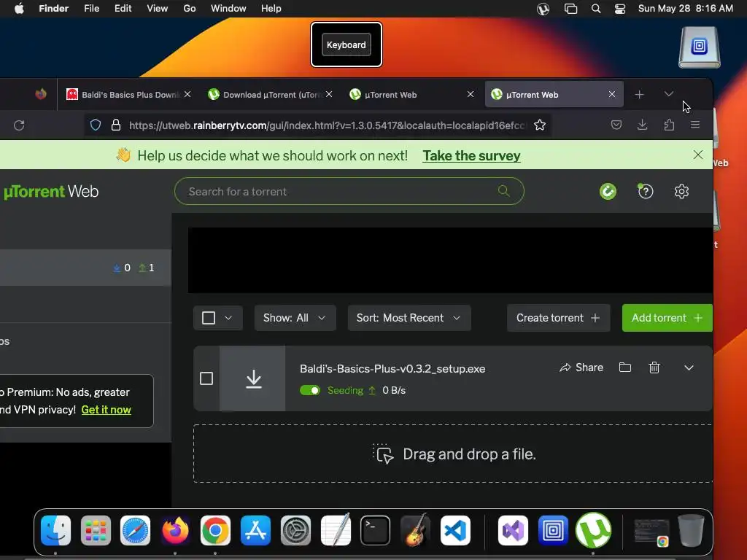Viewport: 747px width, 560px height.
Task: Open the disk image icon on the desktop
Action: coord(700,47)
